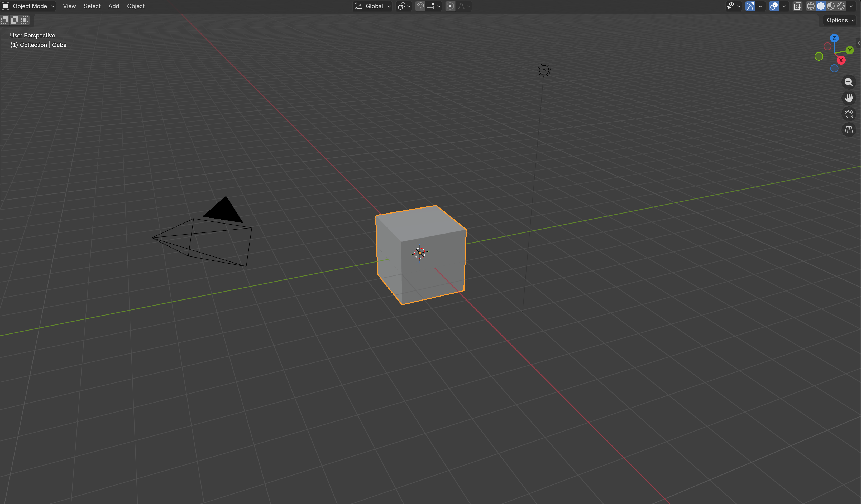Click the negative Y axis green circle

pyautogui.click(x=819, y=56)
